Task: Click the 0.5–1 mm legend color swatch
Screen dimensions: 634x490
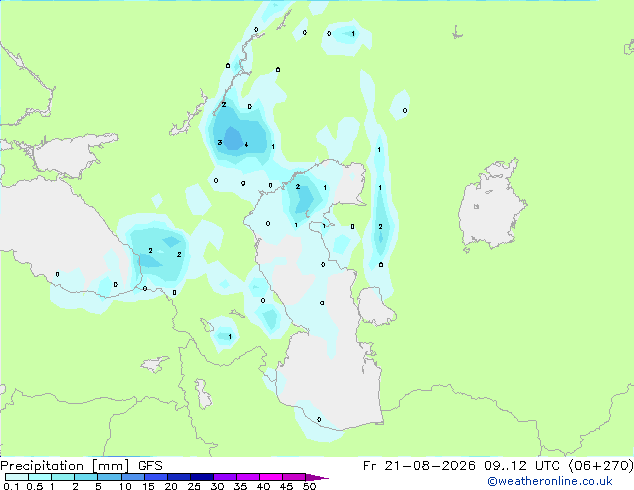Action: click(40, 477)
